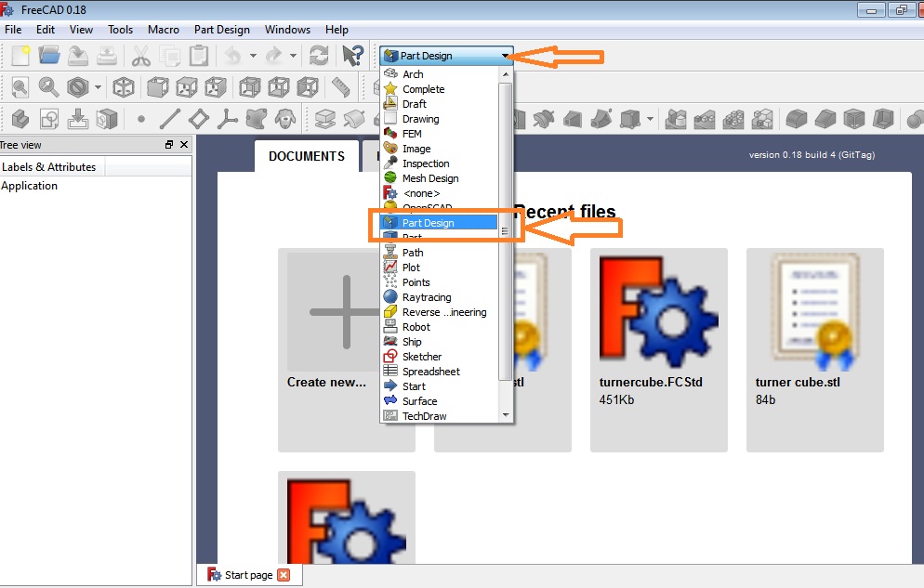Click the Clone sheep icon
Image resolution: width=924 pixels, height=588 pixels.
pos(285,119)
